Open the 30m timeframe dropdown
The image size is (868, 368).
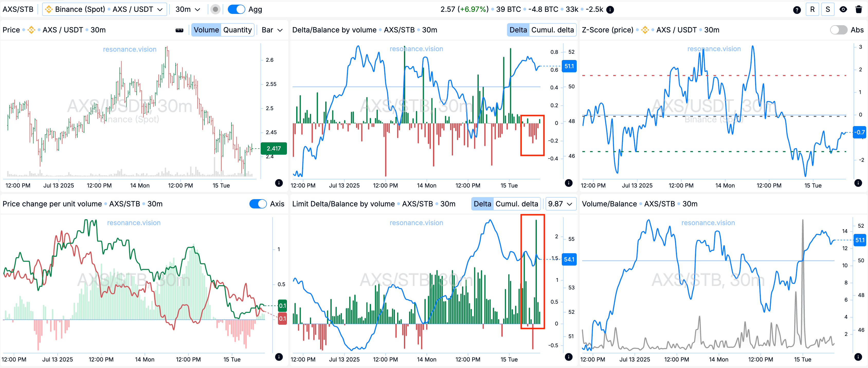[188, 10]
